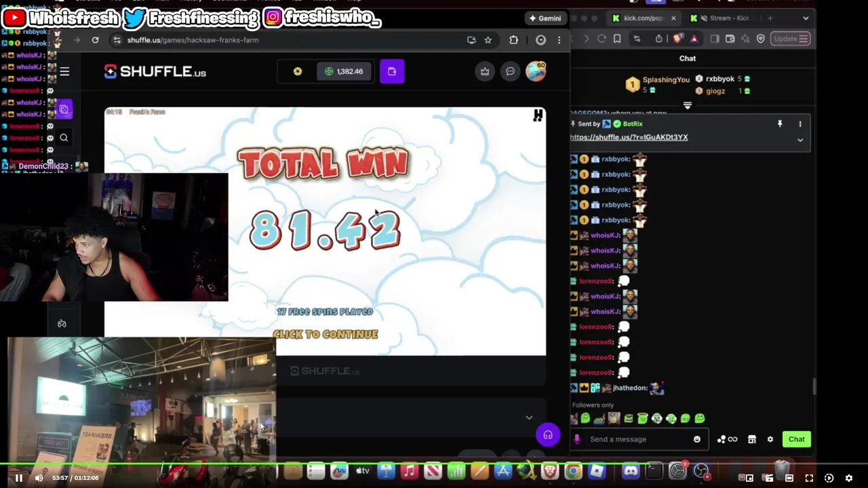Open Discord from the Dock
The width and height of the screenshot is (868, 488).
(631, 471)
